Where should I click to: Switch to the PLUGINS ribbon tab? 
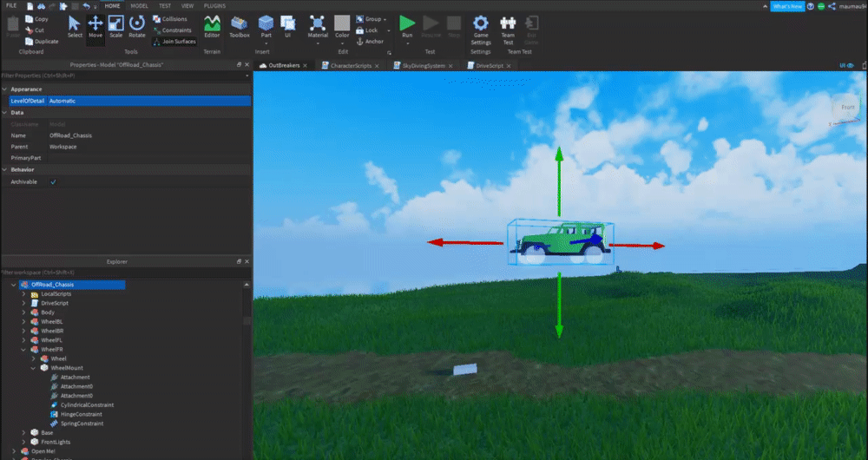coord(214,5)
